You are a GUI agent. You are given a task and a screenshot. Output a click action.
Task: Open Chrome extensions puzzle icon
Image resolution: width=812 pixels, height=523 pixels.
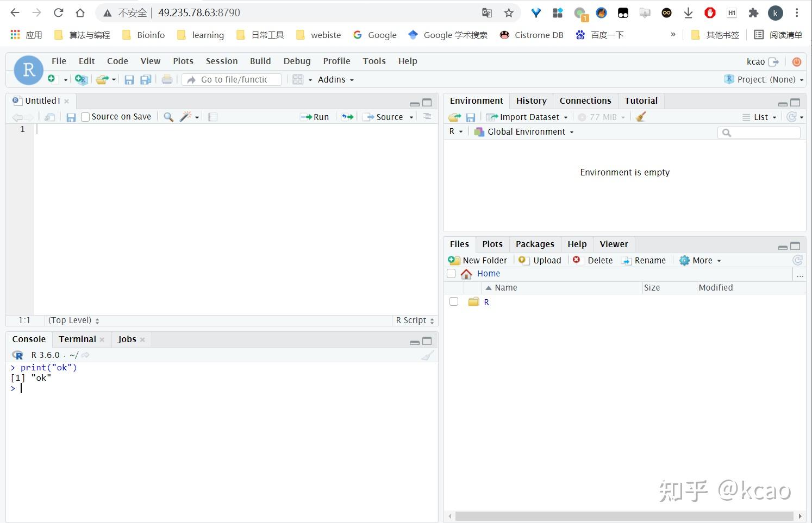753,13
